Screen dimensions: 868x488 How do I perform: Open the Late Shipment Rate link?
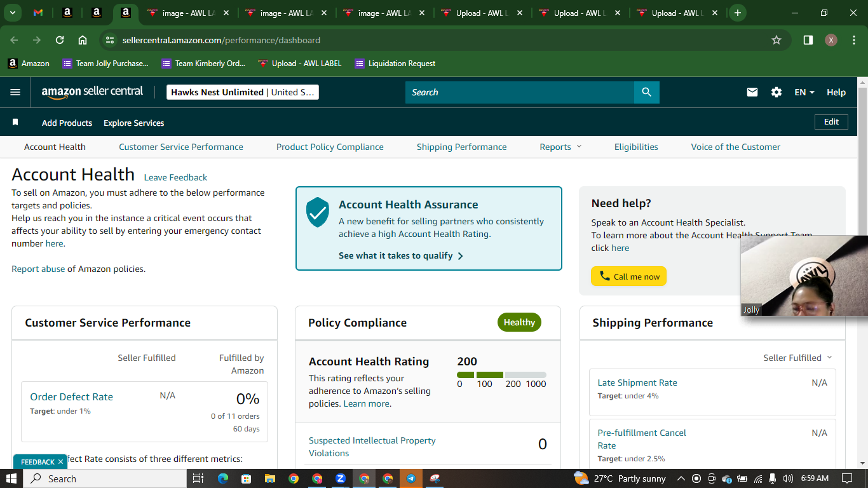tap(637, 383)
